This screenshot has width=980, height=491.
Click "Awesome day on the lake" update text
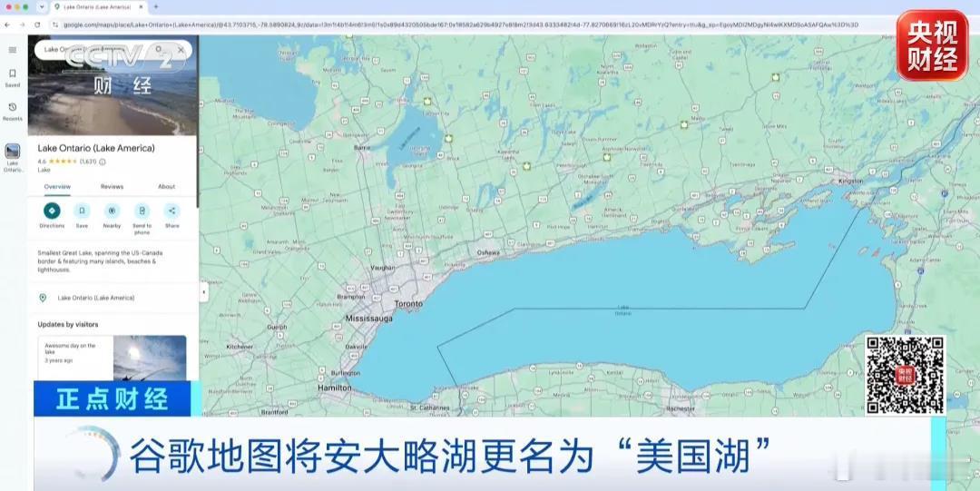click(x=70, y=349)
